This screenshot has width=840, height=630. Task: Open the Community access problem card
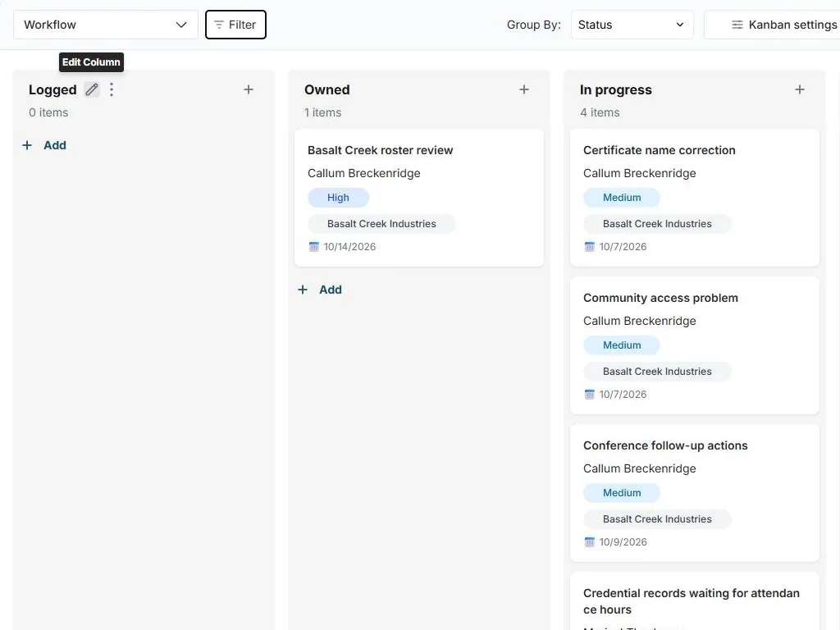pyautogui.click(x=694, y=345)
